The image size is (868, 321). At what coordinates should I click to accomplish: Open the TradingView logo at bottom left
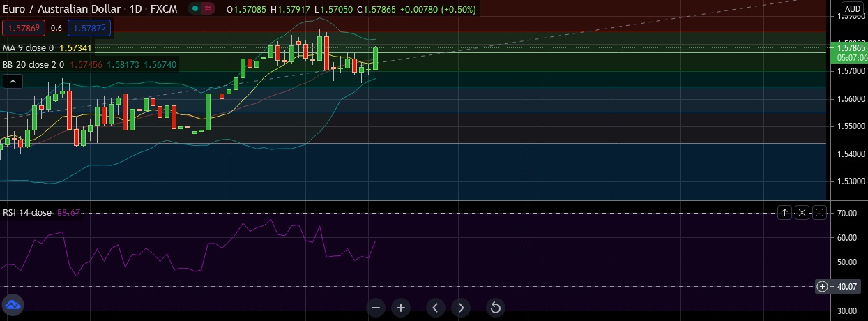[13, 305]
